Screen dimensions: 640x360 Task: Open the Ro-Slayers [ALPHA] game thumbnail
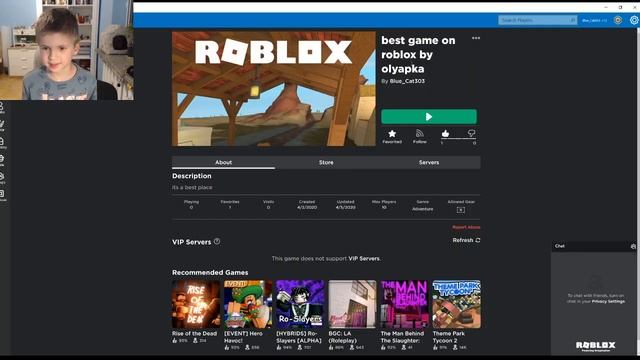coord(300,304)
